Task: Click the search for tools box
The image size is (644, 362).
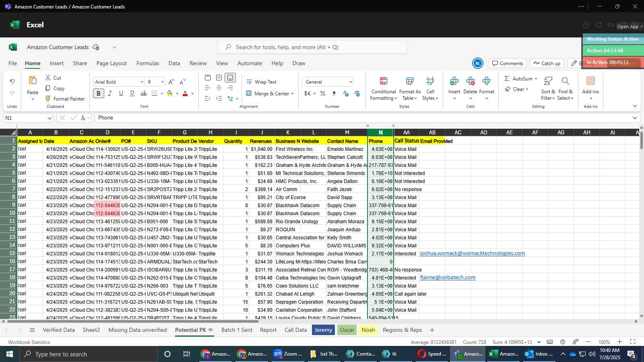Action: (x=312, y=47)
